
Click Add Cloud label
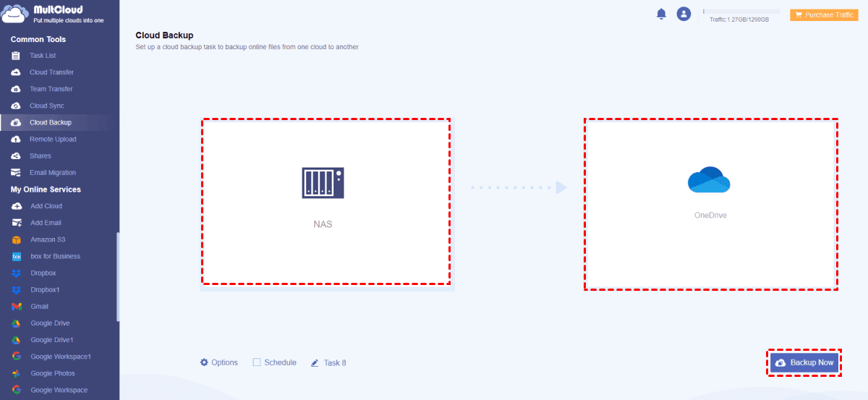click(x=46, y=206)
